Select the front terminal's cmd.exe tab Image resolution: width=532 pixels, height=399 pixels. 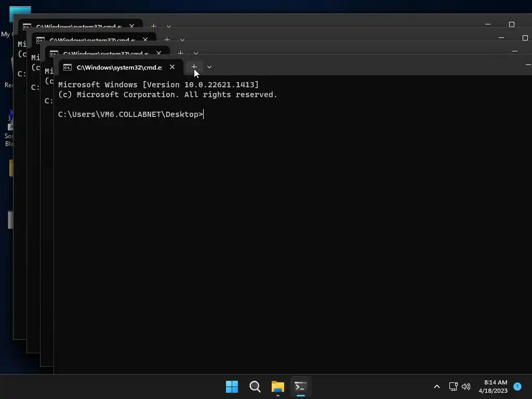121,67
